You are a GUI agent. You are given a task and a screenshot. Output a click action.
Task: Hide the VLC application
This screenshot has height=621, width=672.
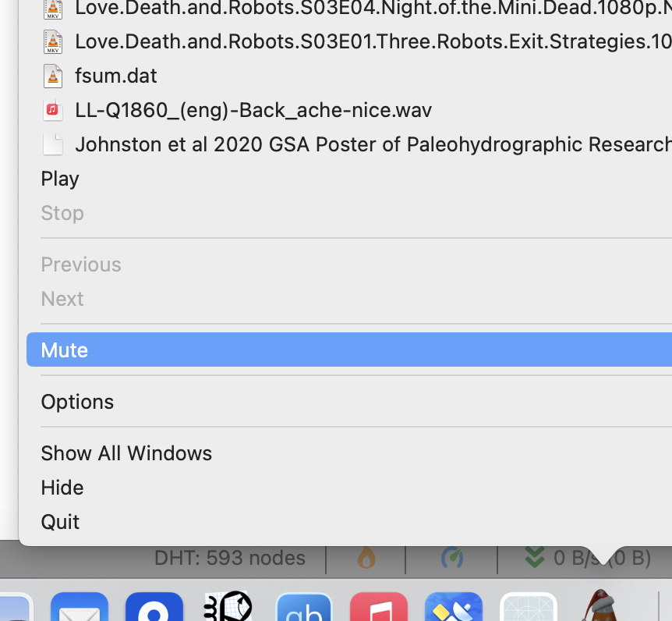click(x=62, y=487)
